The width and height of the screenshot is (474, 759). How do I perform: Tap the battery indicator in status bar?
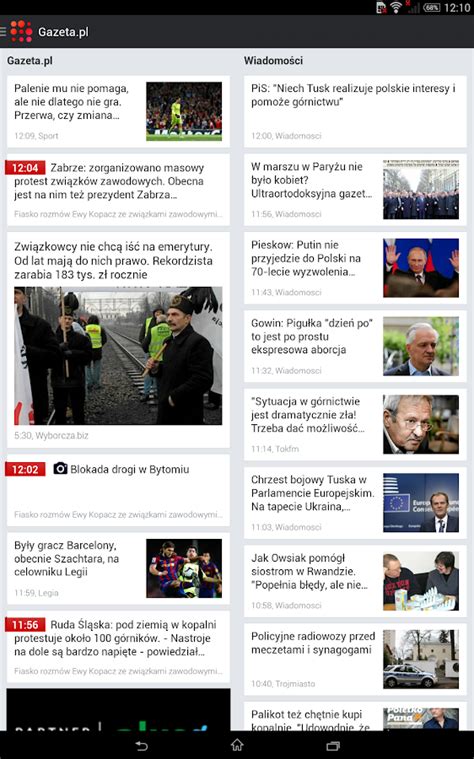point(431,7)
